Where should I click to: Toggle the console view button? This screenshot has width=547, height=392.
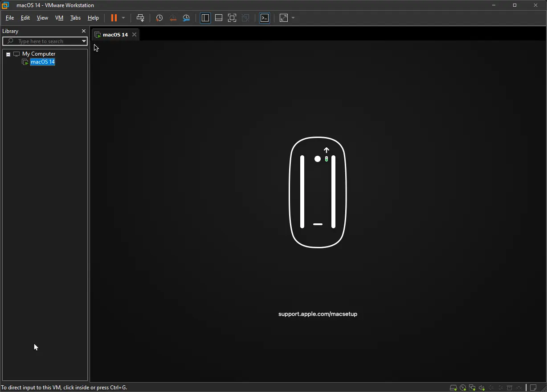(265, 18)
